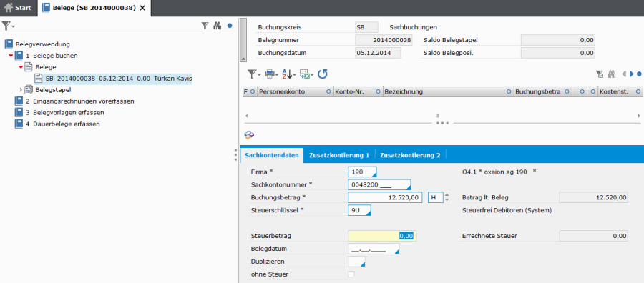Screen dimensions: 644x283
Task: Click the Personenkonto column header
Action: coord(295,92)
